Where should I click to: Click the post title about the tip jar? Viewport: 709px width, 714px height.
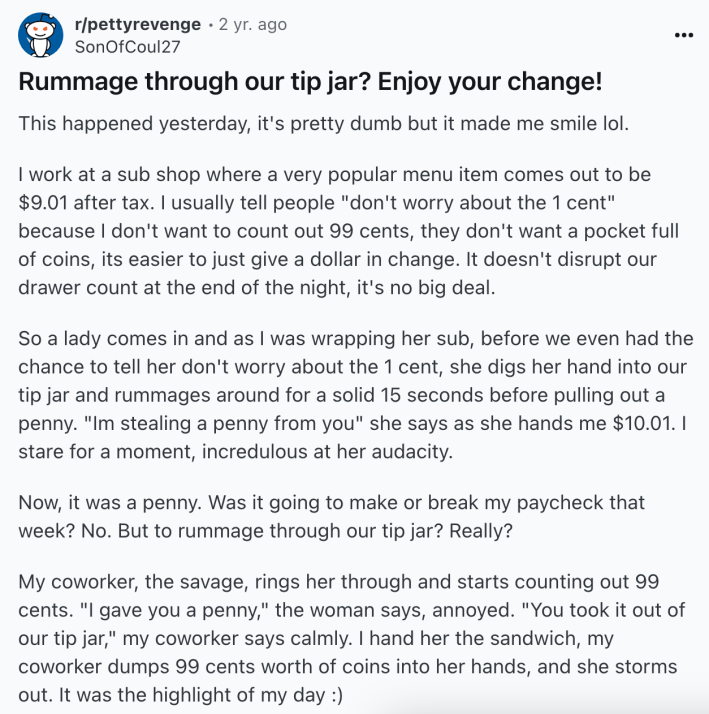tap(310, 81)
